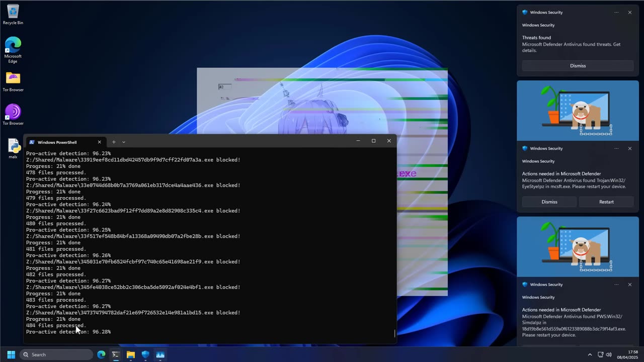Dismiss the EyeStye Trojan notification
Image resolution: width=644 pixels, height=362 pixels.
549,202
